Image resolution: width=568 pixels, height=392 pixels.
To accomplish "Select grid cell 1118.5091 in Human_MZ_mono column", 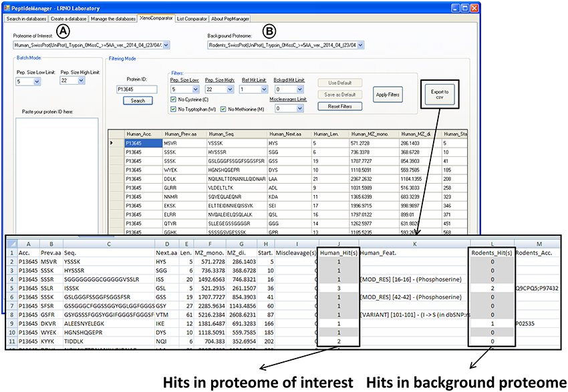I will (x=374, y=170).
